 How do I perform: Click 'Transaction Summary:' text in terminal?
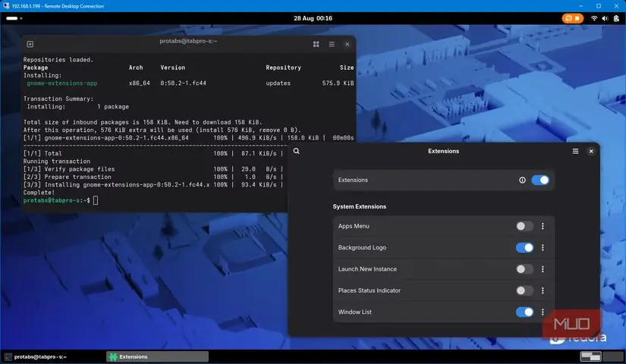coord(58,99)
